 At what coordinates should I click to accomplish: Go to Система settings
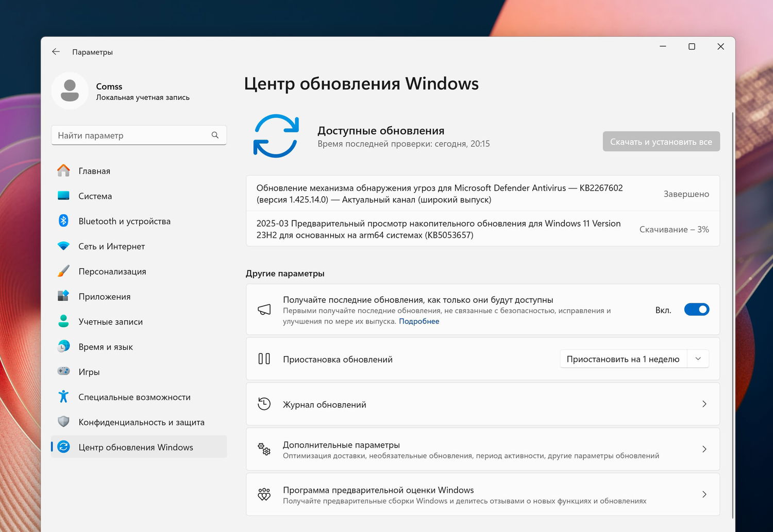click(x=139, y=196)
